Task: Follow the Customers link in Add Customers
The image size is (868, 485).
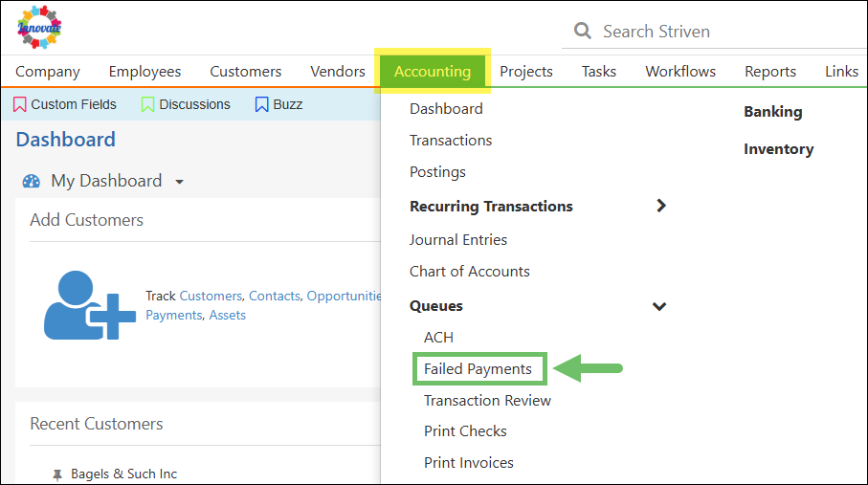Action: click(211, 296)
